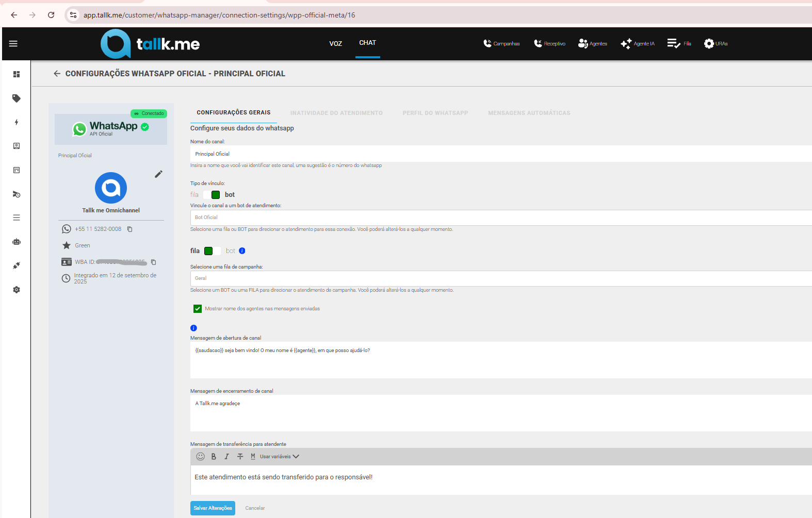
Task: Open contact card icon in sidebar
Action: (x=17, y=146)
